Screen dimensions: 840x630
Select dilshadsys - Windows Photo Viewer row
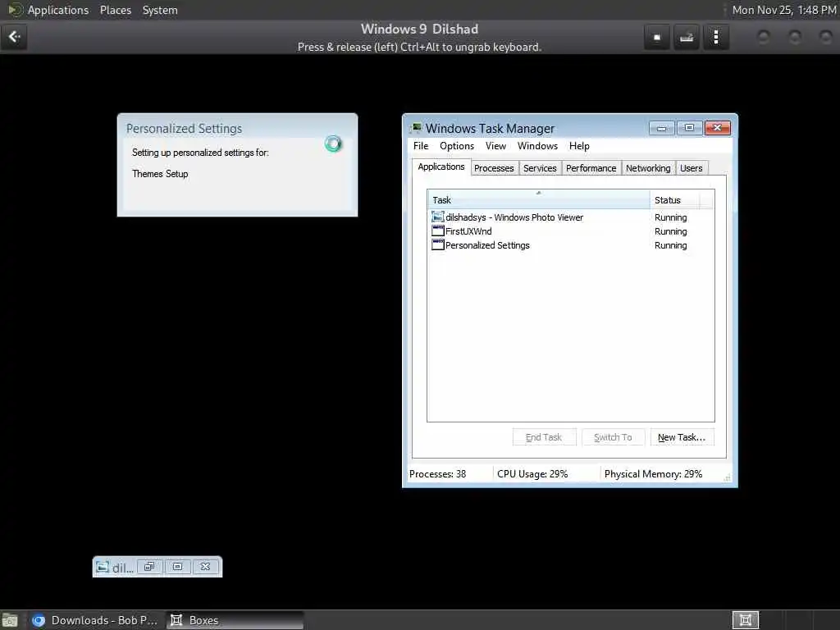point(571,217)
